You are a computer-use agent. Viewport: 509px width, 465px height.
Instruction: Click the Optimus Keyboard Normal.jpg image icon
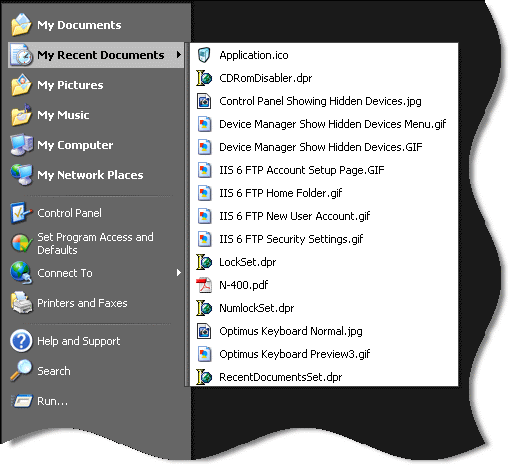coord(204,331)
